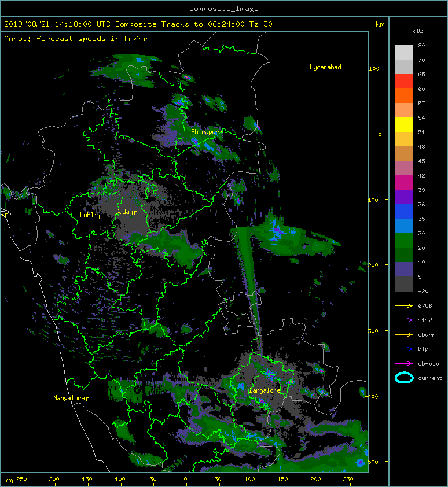This screenshot has height=487, width=448.
Task: Click the dark grey -20 dBZ swatch
Action: pos(404,284)
